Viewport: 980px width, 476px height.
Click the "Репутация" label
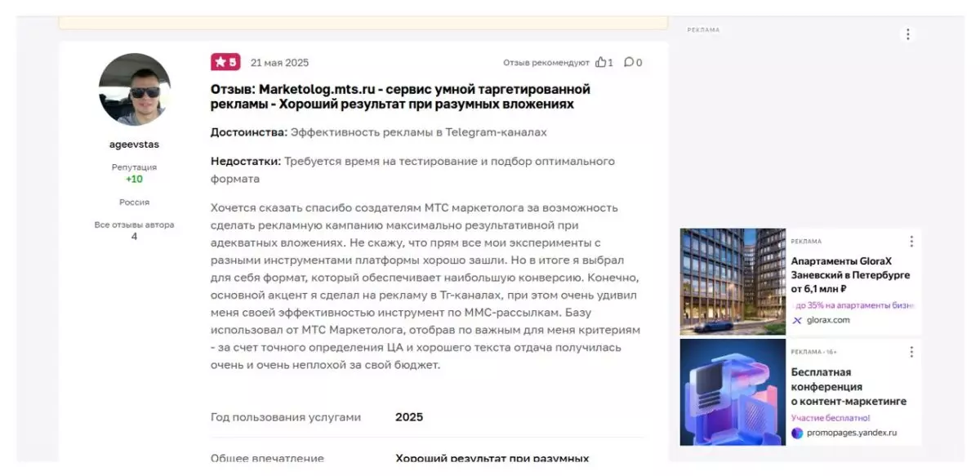click(134, 167)
